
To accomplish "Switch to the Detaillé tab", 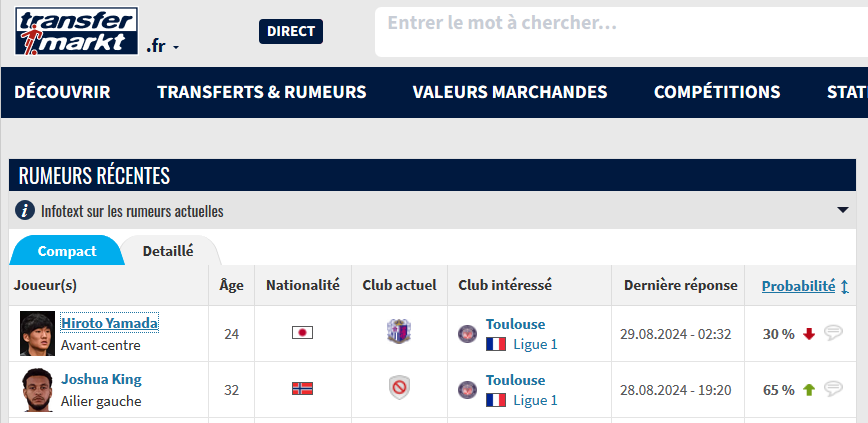I will point(168,251).
